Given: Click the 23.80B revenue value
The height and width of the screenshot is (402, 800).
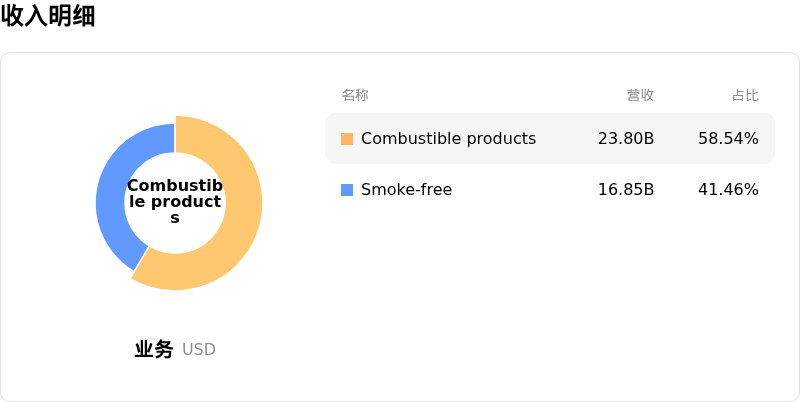Looking at the screenshot, I should coord(626,139).
